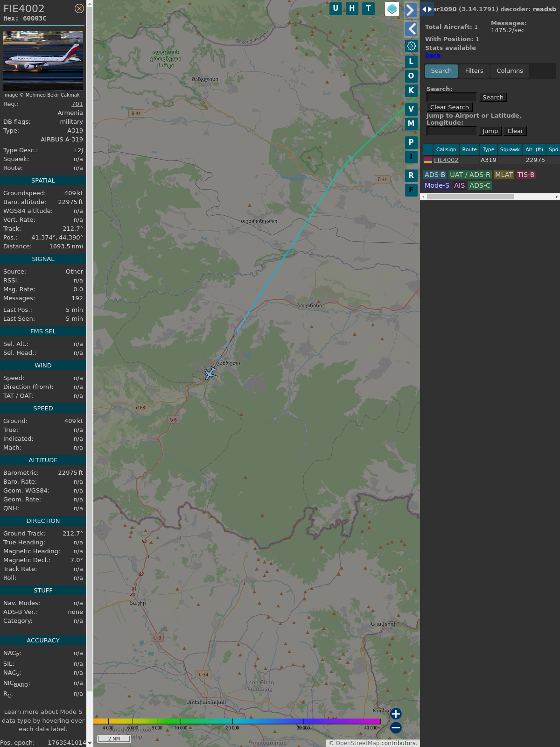Screen dimensions: 560x747
Task: Click the zoom out minus button
Action: [396, 727]
